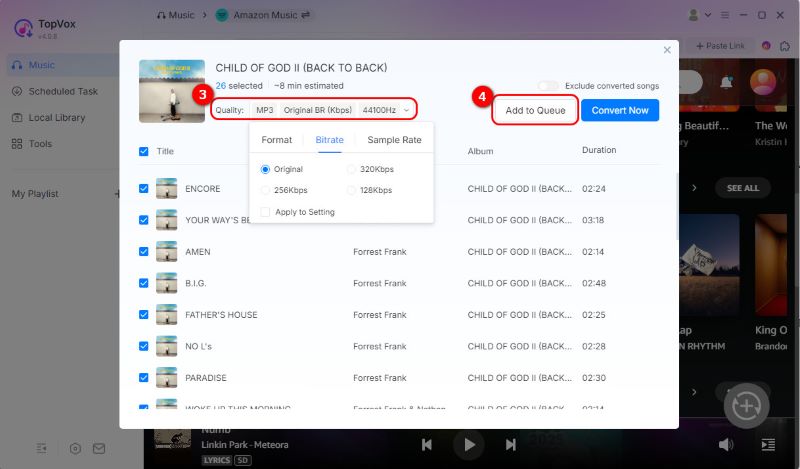Viewport: 800px width, 469px height.
Task: Open notifications bell in Amazon Music
Action: point(726,82)
